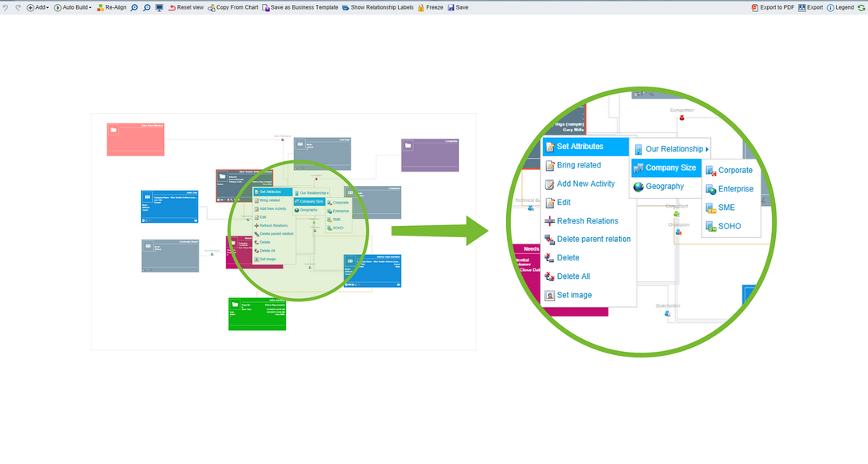Click the green refresh icon after Legend

pyautogui.click(x=862, y=7)
